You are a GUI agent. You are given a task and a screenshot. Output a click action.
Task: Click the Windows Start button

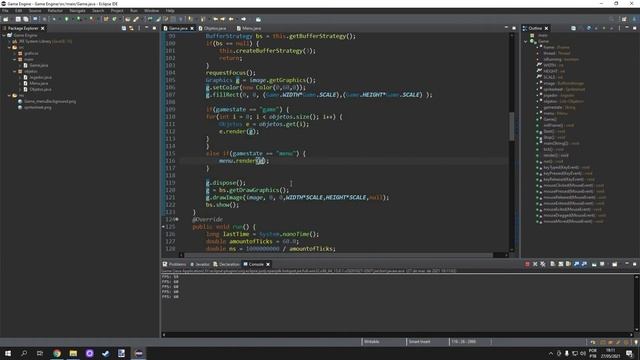8,353
